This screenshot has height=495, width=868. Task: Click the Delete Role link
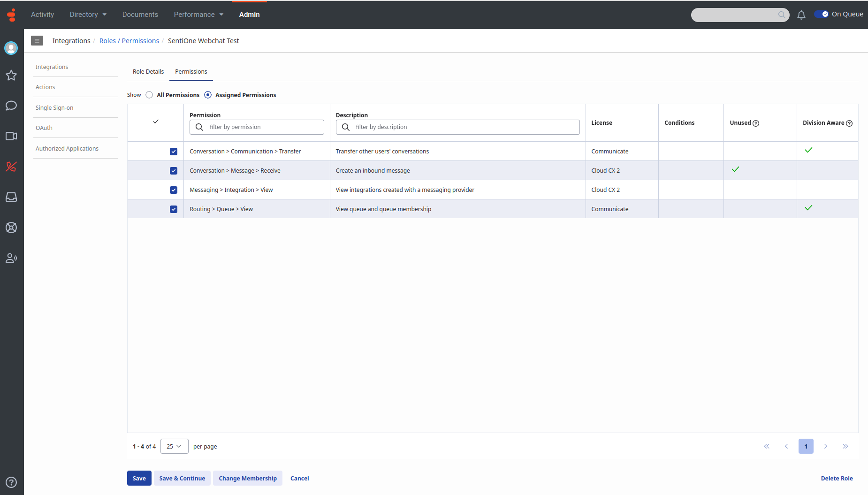tap(837, 478)
